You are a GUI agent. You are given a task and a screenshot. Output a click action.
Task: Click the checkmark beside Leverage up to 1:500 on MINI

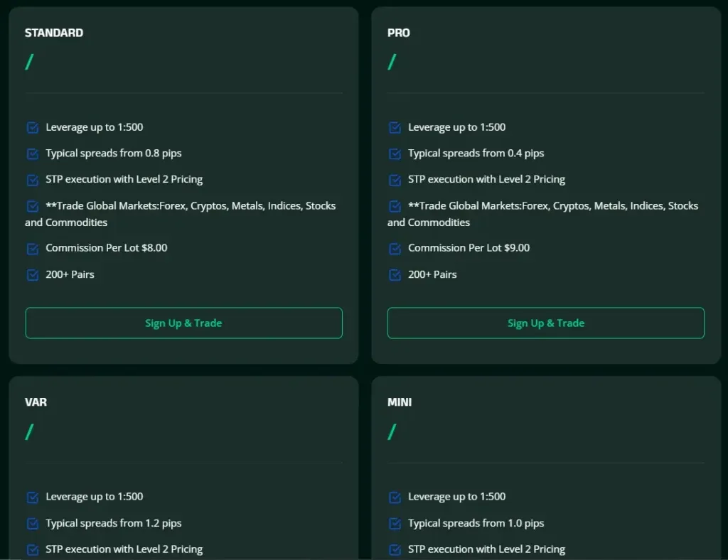(x=395, y=497)
